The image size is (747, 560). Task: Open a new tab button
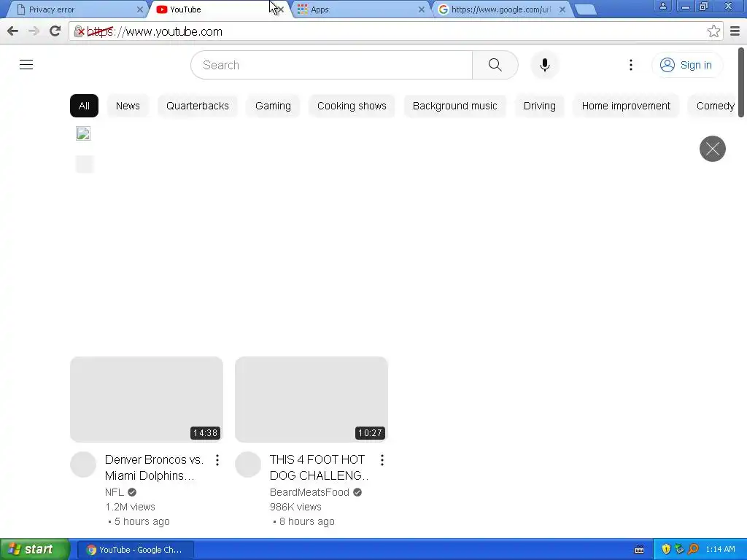586,10
